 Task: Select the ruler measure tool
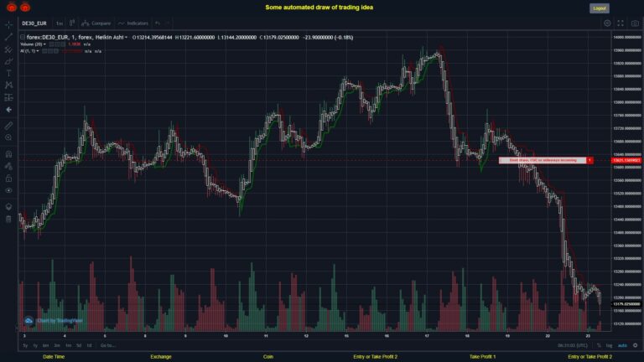8,126
